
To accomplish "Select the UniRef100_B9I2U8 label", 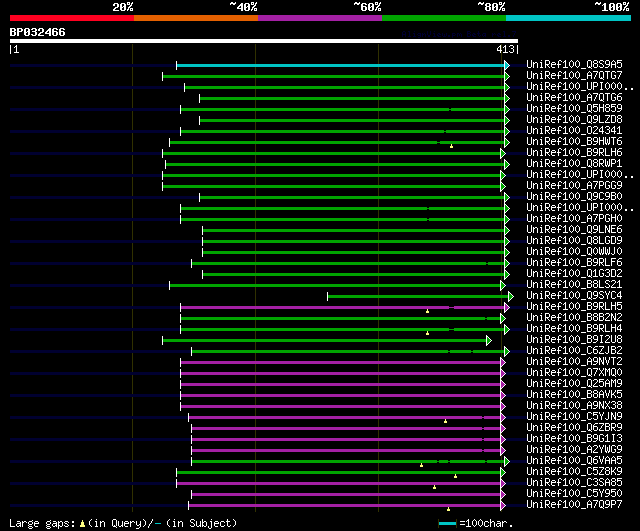I will coord(574,340).
